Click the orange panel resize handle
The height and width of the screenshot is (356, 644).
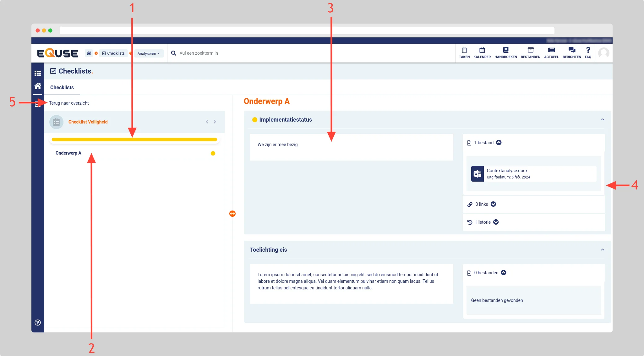[x=232, y=214]
